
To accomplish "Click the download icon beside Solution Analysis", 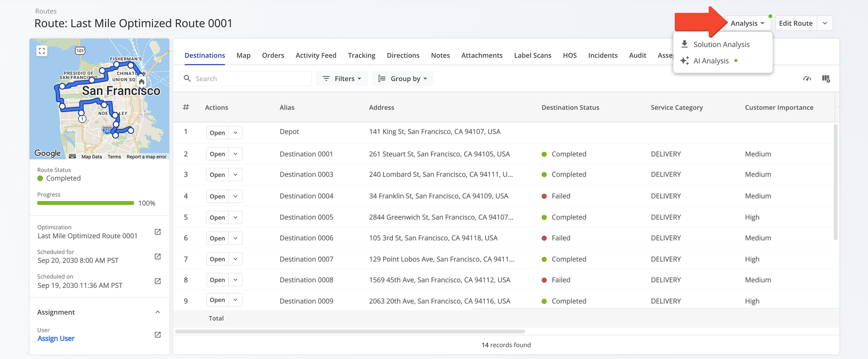I will [x=684, y=44].
